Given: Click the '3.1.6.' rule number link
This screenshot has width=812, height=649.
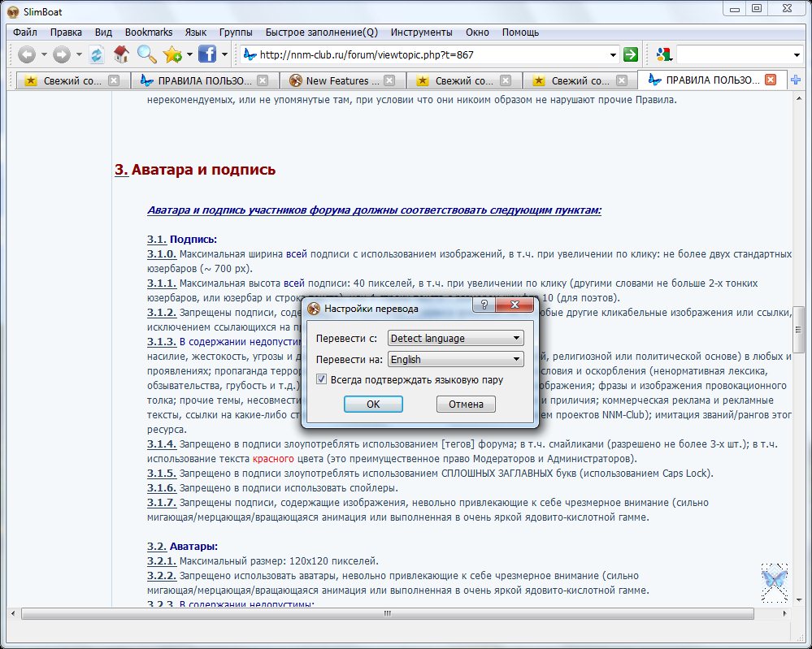Looking at the screenshot, I should (162, 488).
